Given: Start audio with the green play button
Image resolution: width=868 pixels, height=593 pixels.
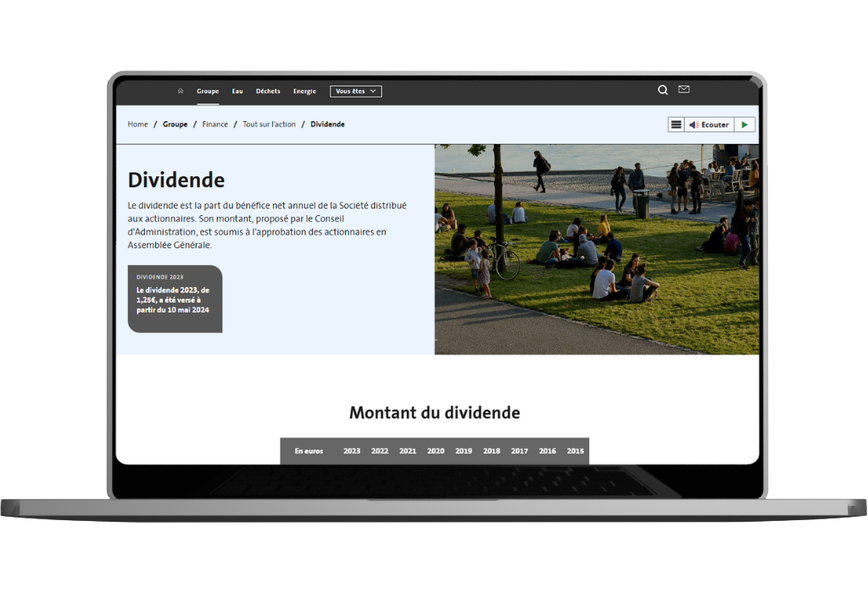Looking at the screenshot, I should coord(744,125).
